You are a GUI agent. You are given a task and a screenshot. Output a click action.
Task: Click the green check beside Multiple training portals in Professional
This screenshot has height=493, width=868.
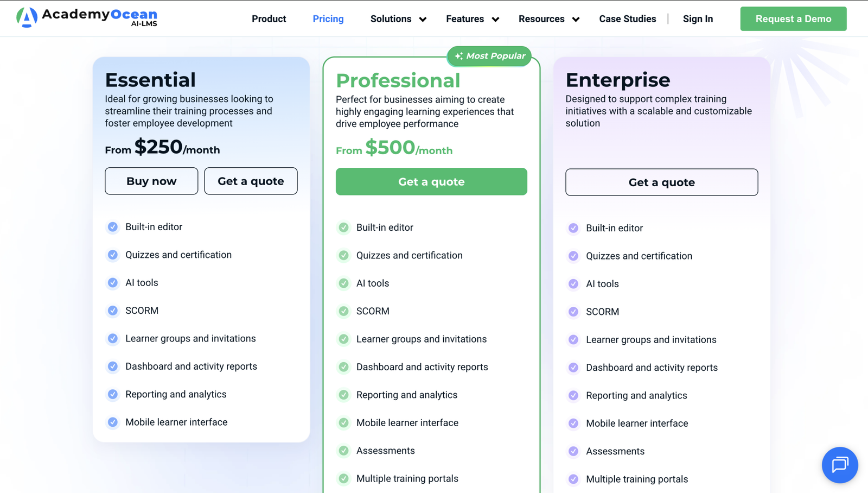point(344,478)
